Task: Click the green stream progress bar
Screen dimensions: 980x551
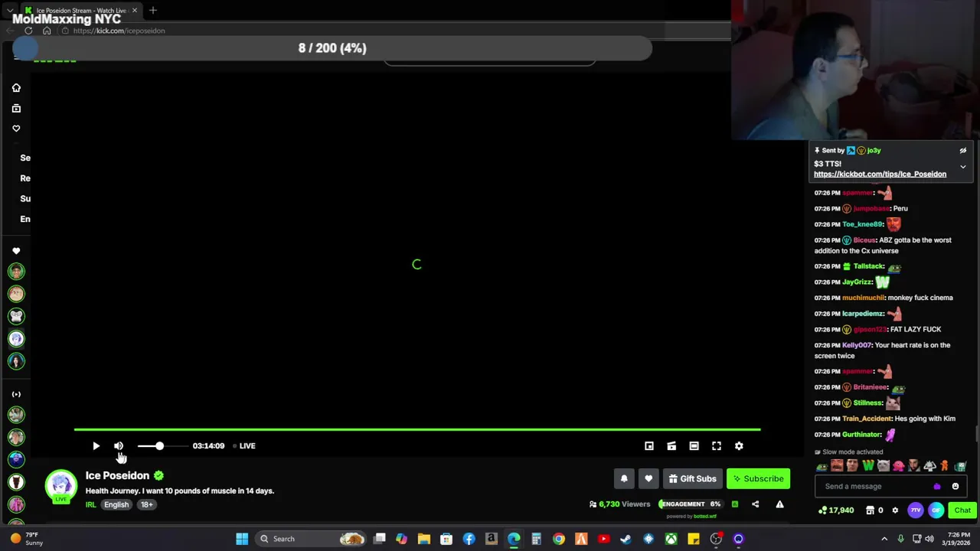Action: pos(417,429)
